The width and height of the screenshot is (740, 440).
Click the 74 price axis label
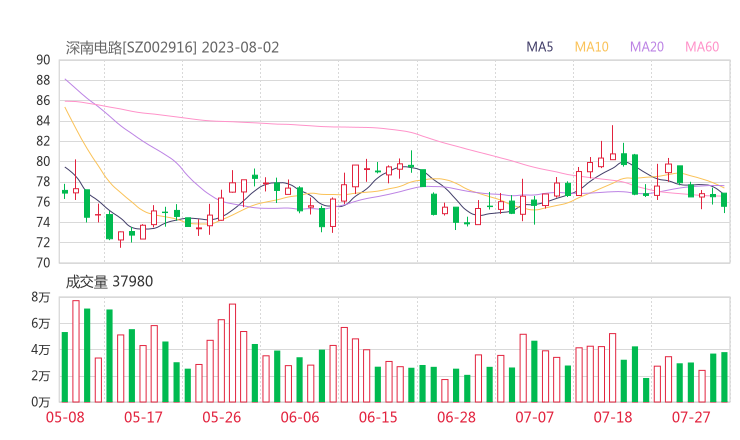tap(43, 222)
